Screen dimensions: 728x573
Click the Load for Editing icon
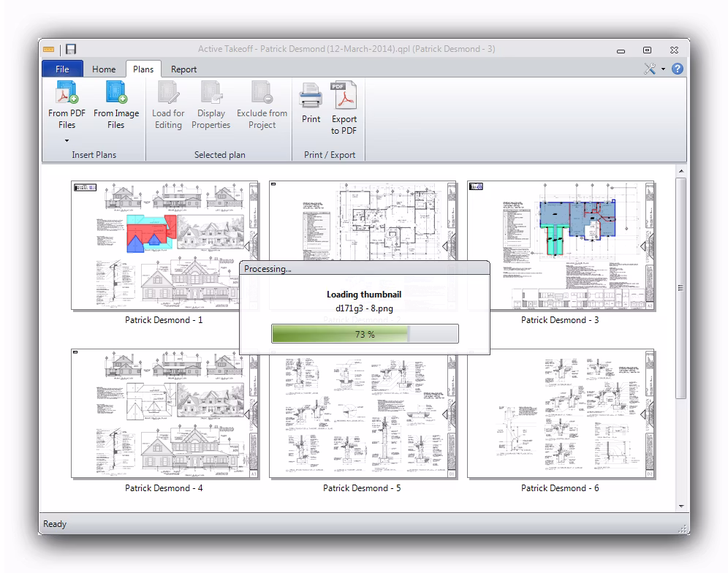168,94
